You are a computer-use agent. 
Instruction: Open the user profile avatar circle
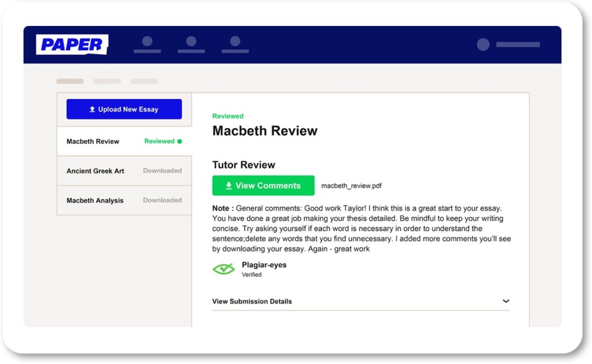(483, 44)
